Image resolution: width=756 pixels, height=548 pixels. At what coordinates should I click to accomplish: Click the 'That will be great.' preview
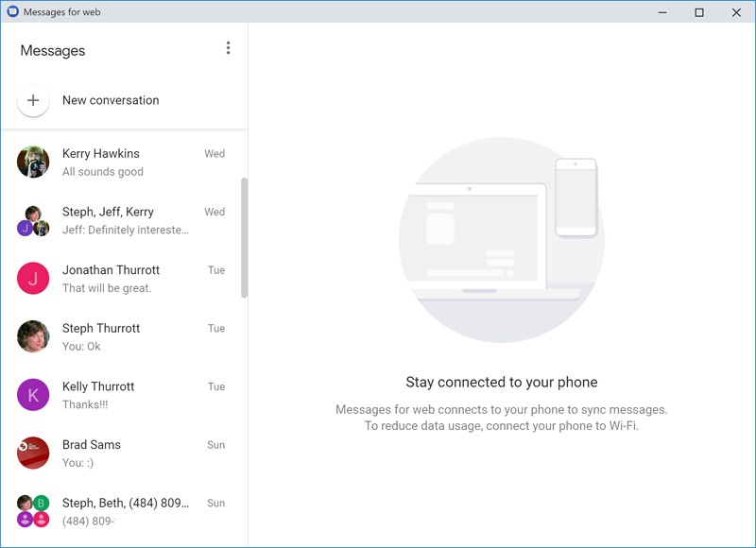click(x=107, y=288)
